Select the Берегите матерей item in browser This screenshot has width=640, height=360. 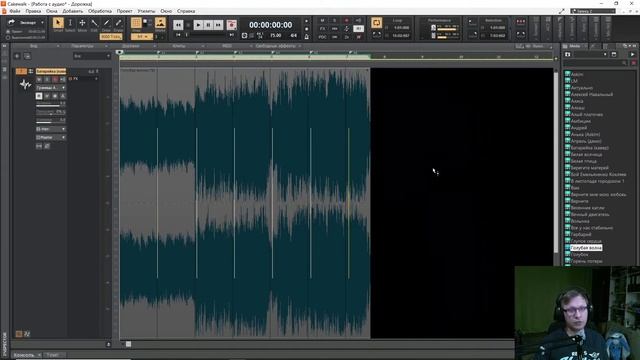(x=589, y=167)
